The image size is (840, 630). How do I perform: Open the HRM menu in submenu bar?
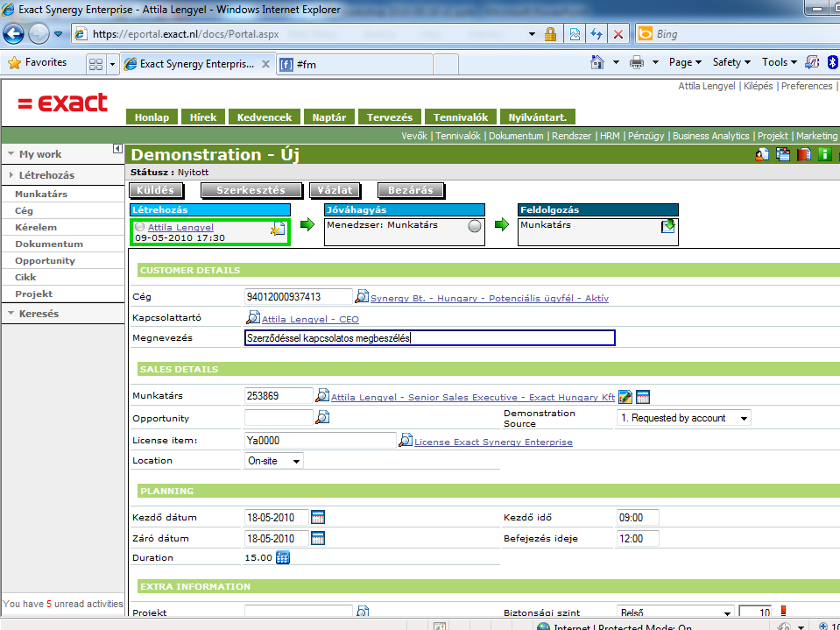[x=610, y=136]
